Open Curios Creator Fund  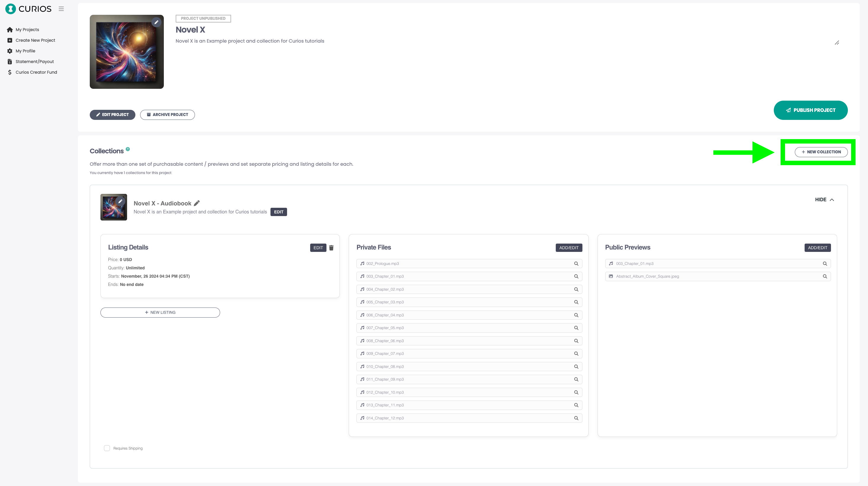pos(36,72)
